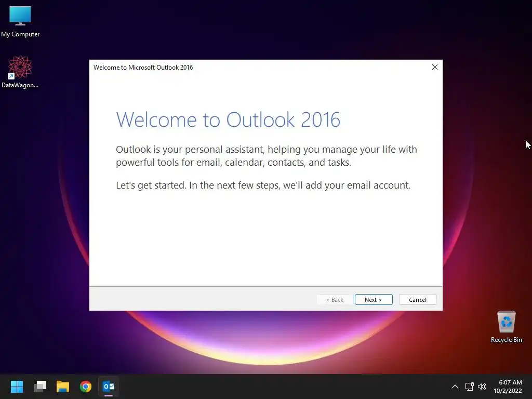Cancel the Outlook welcome wizard
Viewport: 532px width, 399px height.
click(x=418, y=300)
